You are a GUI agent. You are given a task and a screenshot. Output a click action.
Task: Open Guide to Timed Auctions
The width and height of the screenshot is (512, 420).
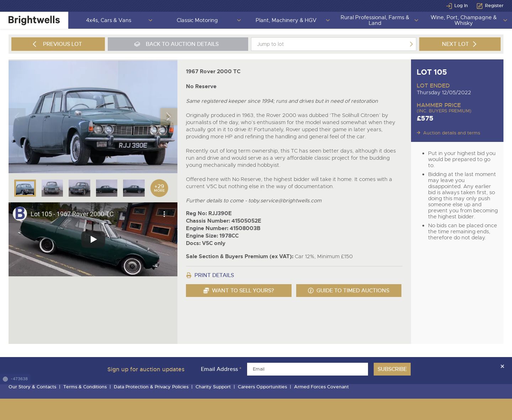pos(349,291)
